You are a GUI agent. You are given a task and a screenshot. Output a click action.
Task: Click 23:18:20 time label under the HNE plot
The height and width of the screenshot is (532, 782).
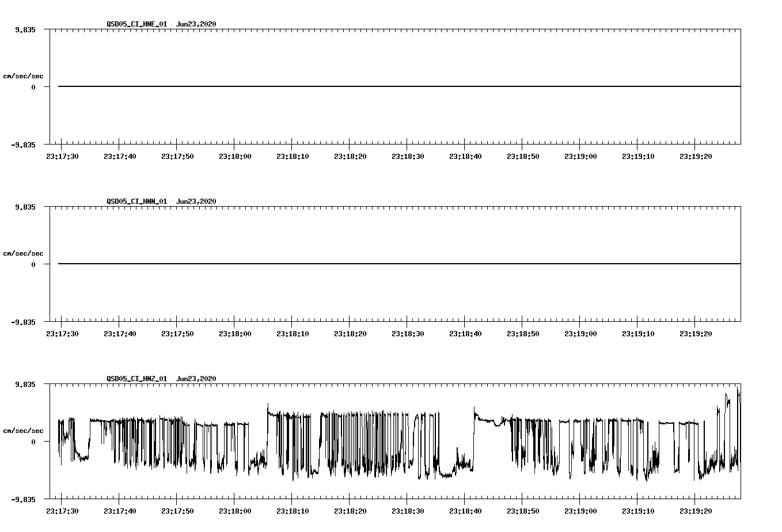[x=350, y=156]
